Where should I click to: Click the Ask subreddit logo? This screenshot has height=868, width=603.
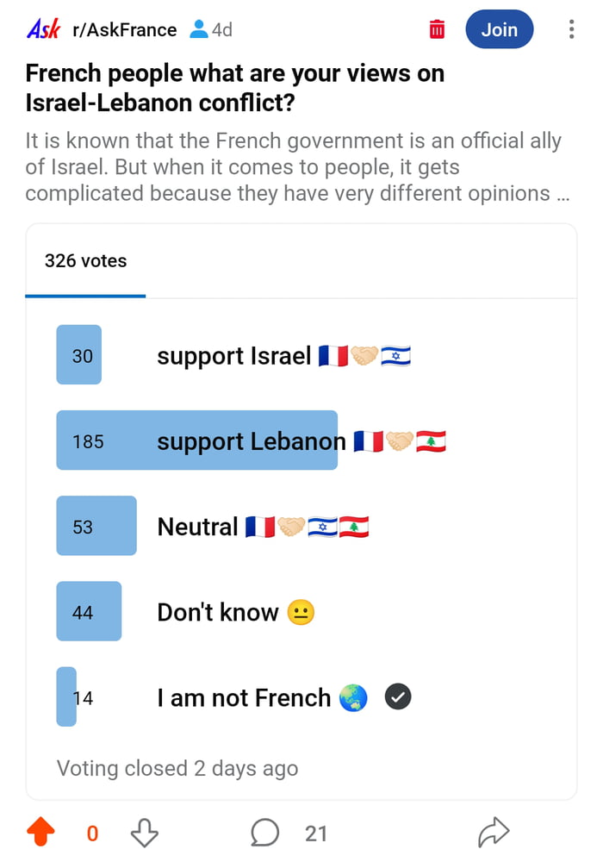(x=42, y=28)
